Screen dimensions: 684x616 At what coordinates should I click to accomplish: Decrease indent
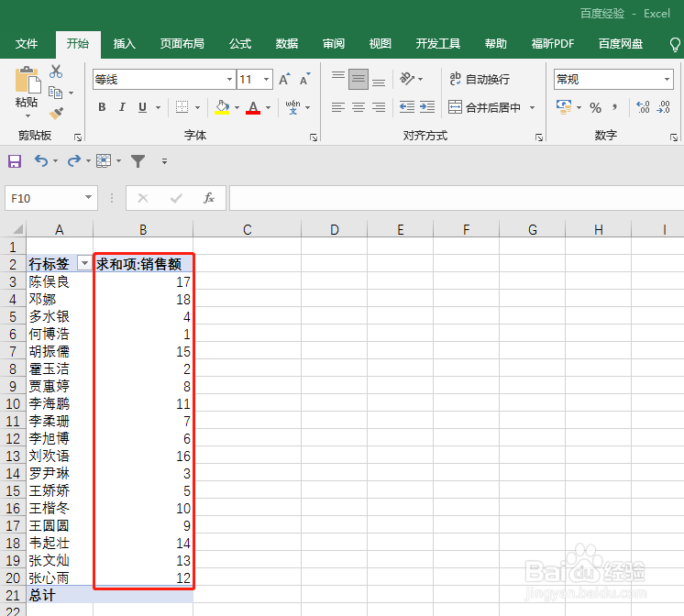pyautogui.click(x=407, y=107)
